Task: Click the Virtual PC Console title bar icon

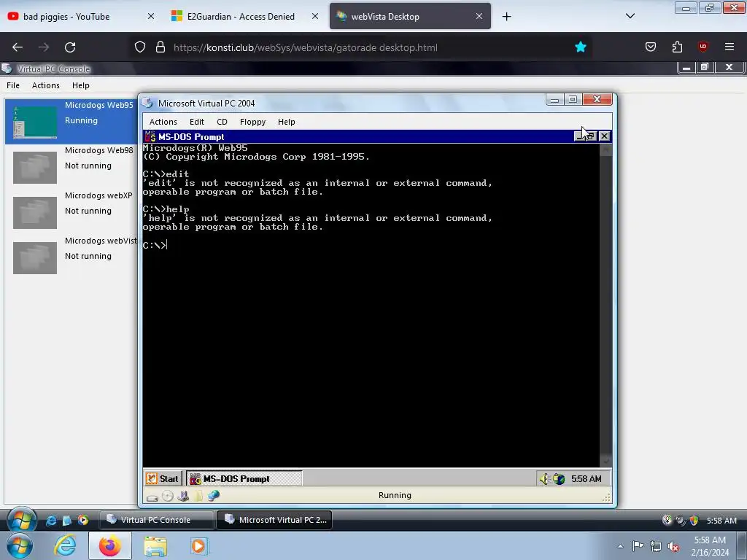Action: click(x=7, y=69)
